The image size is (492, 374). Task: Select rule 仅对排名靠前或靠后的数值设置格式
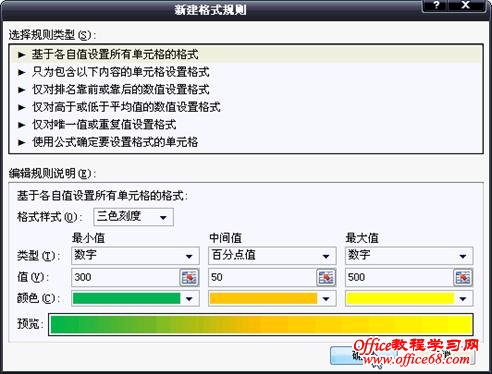tap(246, 89)
